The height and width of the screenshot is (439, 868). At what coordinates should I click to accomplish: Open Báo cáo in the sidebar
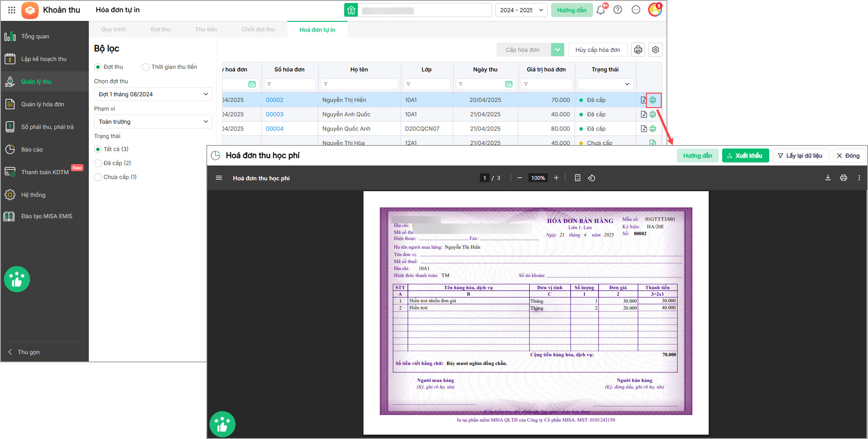click(x=44, y=149)
